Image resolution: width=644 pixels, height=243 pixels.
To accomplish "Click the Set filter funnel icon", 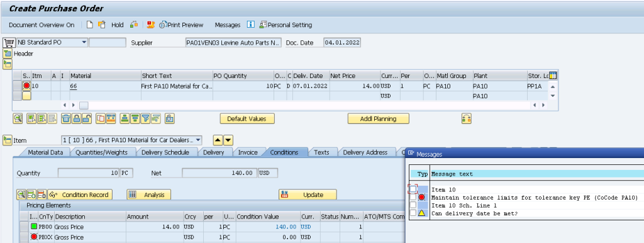I will pyautogui.click(x=145, y=119).
